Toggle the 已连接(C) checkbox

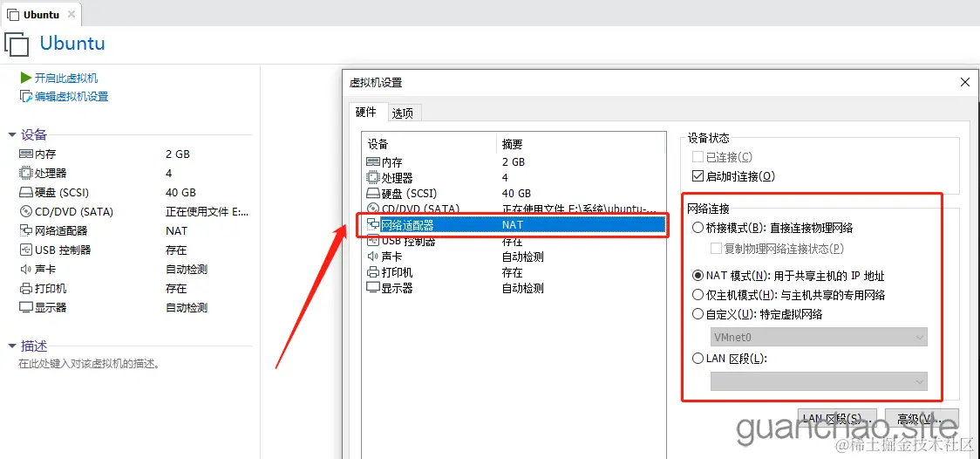tap(698, 157)
